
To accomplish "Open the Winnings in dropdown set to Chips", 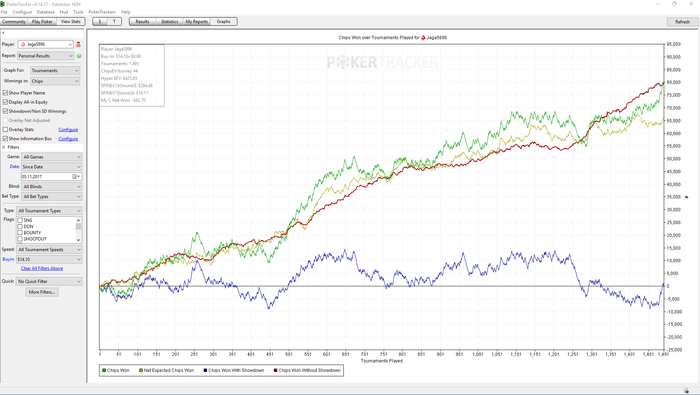I will (55, 81).
